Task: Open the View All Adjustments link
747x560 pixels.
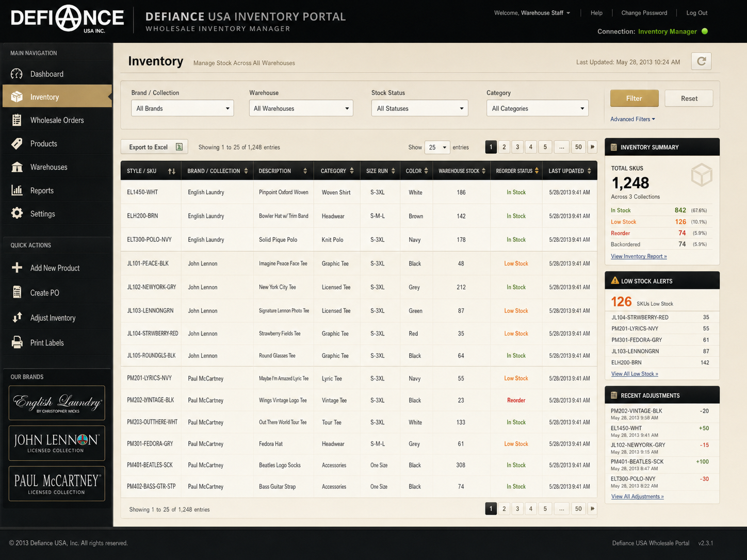Action: 638,497
